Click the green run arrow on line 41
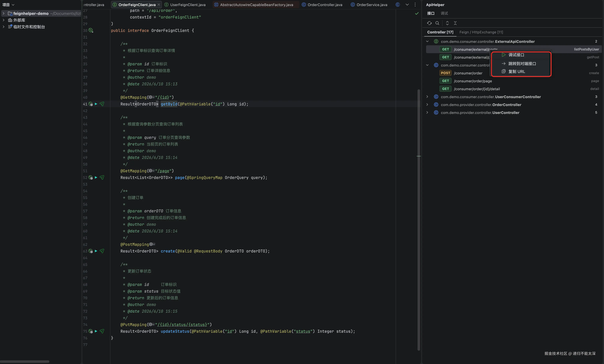The image size is (604, 364). 96,104
